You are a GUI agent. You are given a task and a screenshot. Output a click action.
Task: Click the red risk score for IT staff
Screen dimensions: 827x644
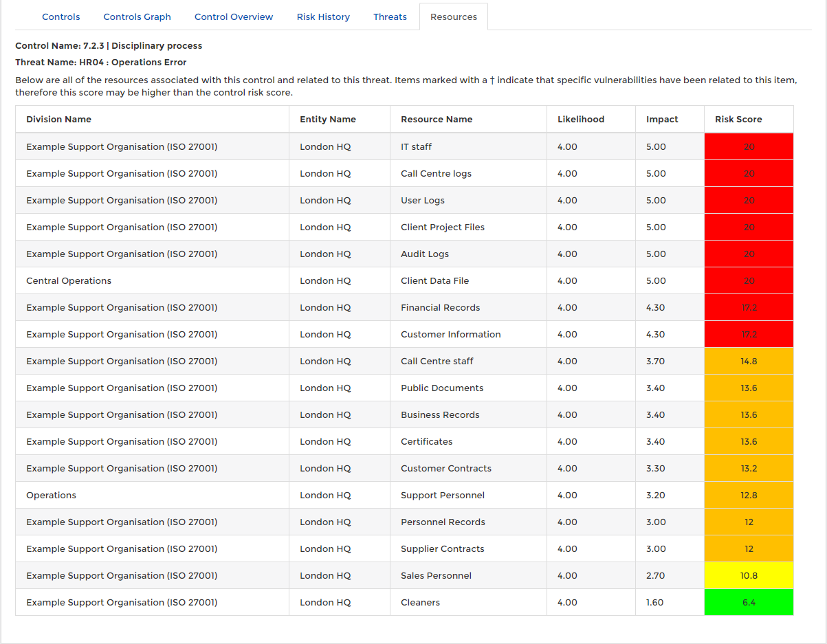749,147
